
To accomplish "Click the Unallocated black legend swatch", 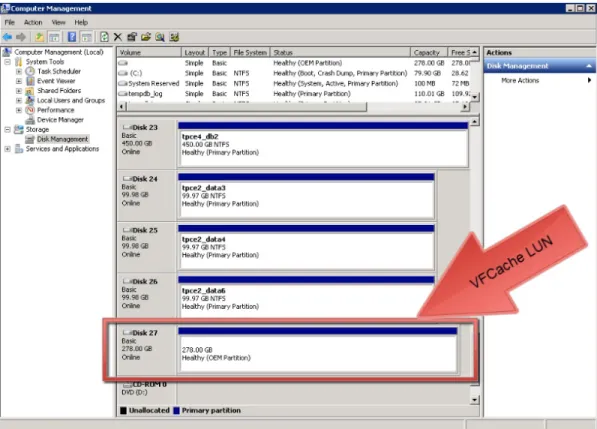I will (x=123, y=410).
